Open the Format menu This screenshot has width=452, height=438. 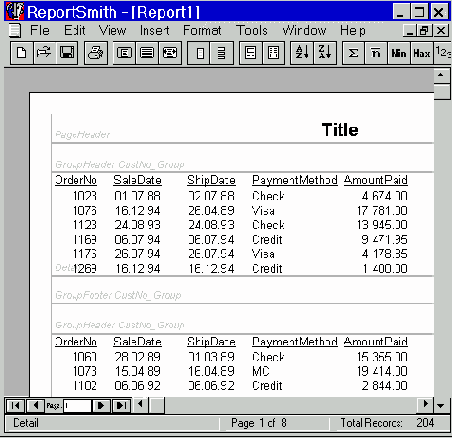pyautogui.click(x=202, y=31)
